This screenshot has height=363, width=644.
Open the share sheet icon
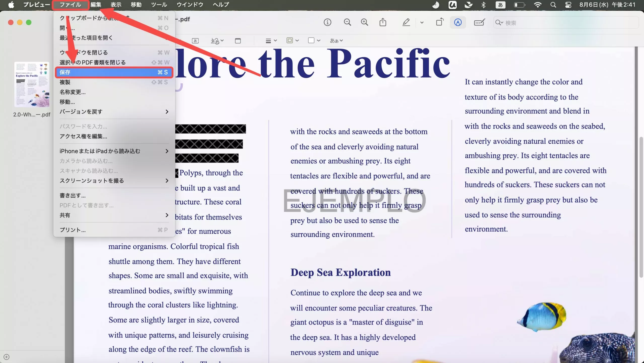tap(383, 22)
